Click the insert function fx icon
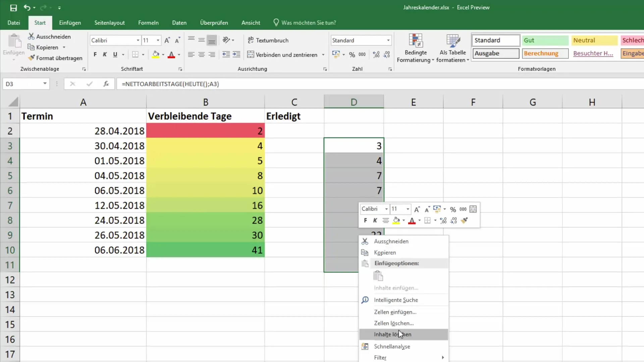This screenshot has height=362, width=644. [x=106, y=84]
